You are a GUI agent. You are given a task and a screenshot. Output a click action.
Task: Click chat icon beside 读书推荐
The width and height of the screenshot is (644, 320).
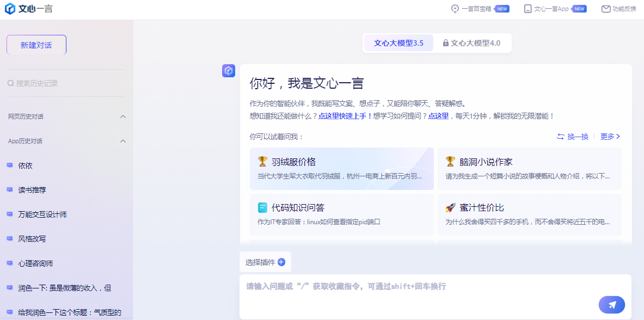pos(10,190)
